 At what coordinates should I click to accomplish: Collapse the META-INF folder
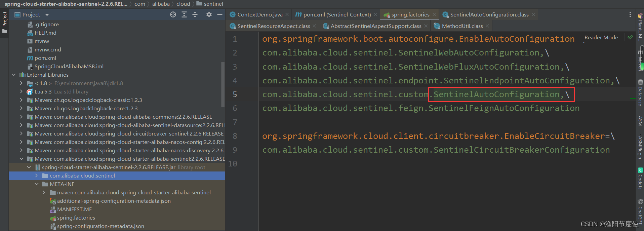point(36,184)
